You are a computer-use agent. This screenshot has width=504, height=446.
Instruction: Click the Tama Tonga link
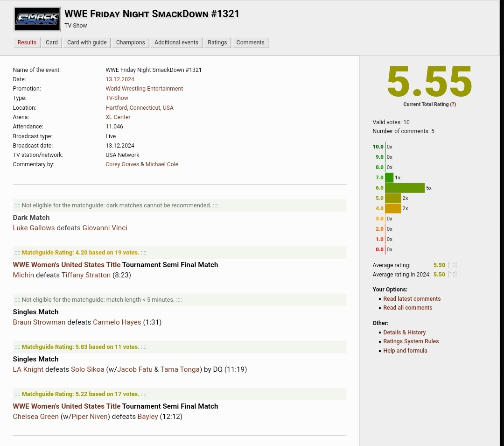click(x=180, y=369)
